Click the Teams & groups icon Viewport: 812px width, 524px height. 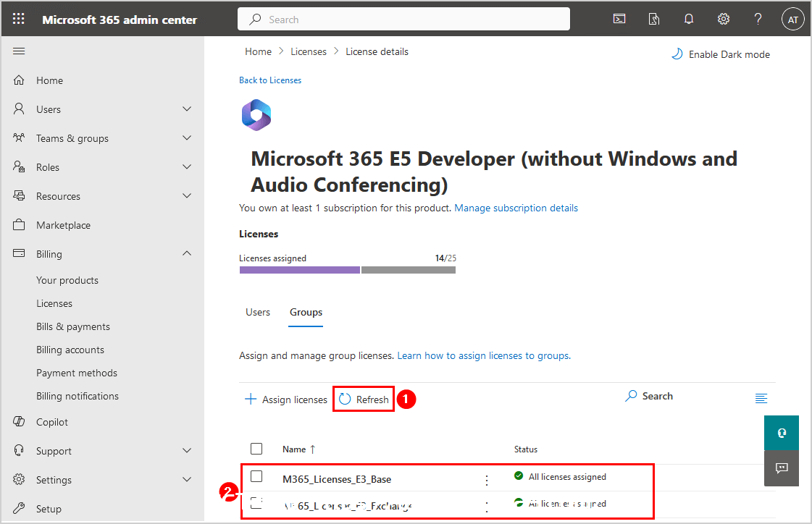(19, 138)
